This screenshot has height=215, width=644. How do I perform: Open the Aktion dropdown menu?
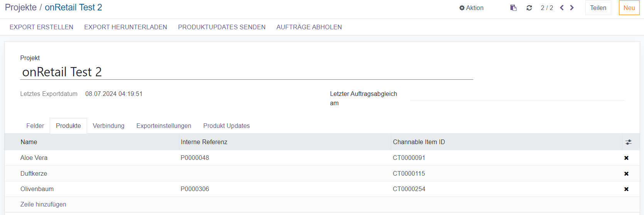471,8
